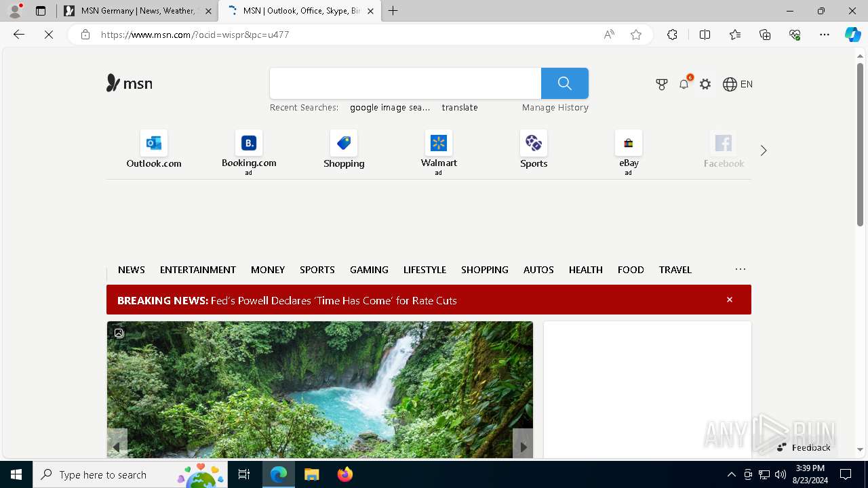This screenshot has width=868, height=488.
Task: Change language via EN globe
Action: tap(738, 84)
